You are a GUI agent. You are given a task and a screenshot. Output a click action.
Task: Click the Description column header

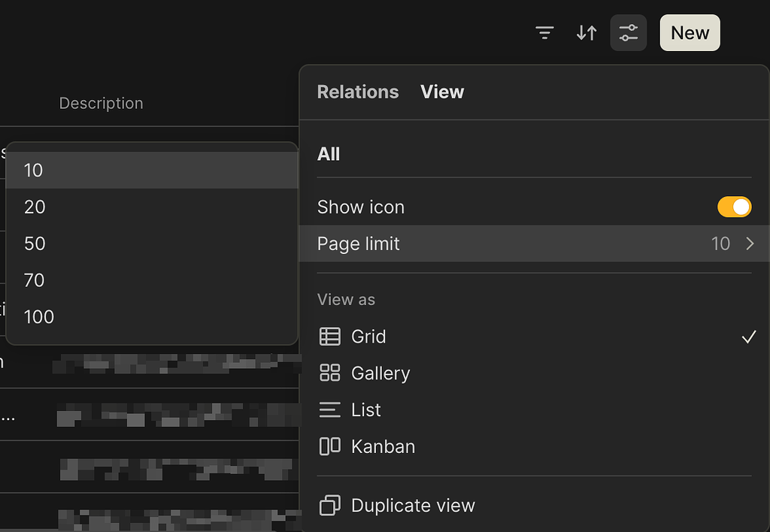pyautogui.click(x=101, y=103)
